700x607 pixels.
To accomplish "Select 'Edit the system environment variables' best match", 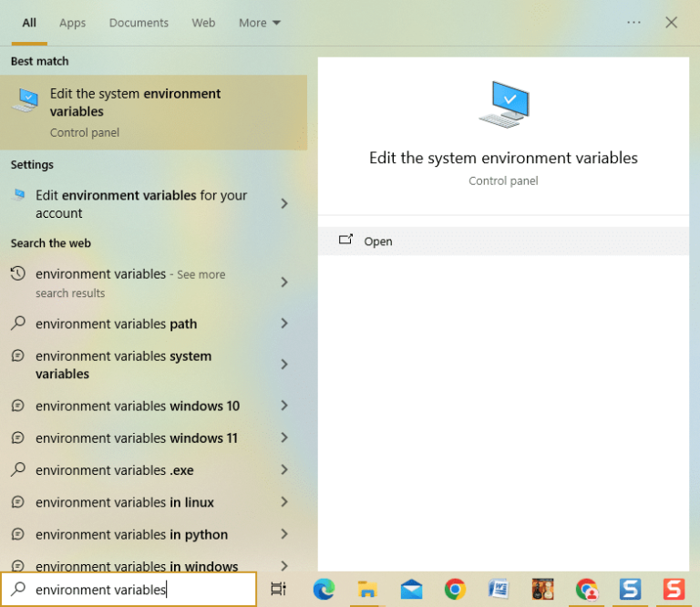I will pyautogui.click(x=153, y=112).
